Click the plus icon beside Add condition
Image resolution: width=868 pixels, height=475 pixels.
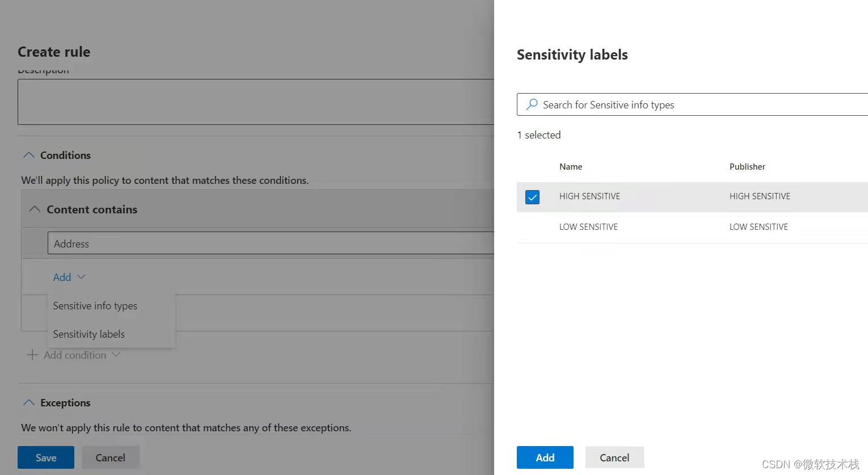click(x=33, y=355)
